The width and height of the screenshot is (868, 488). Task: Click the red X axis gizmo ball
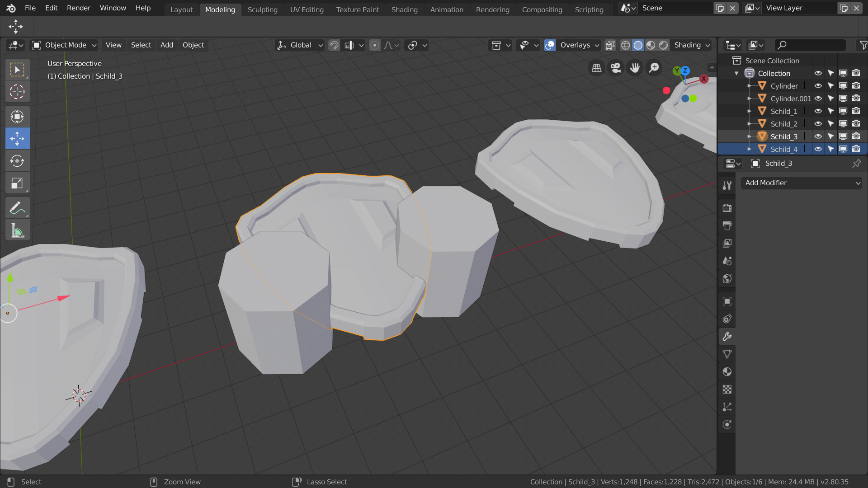[704, 79]
